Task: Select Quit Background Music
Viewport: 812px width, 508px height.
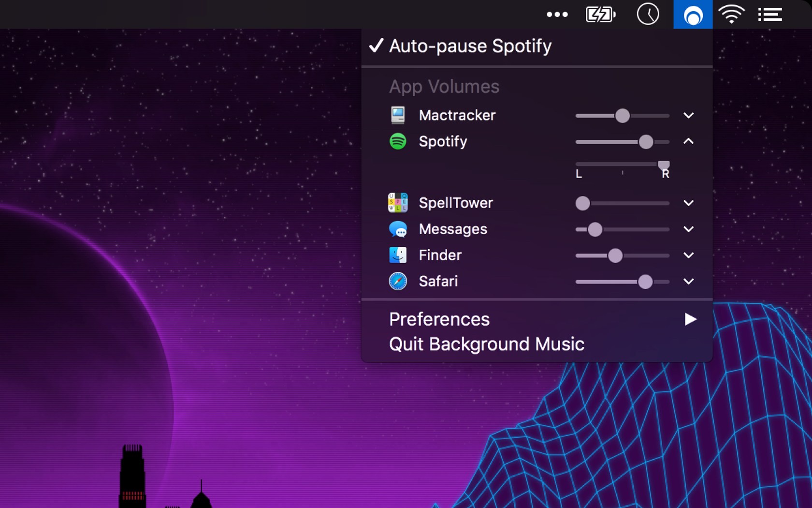Action: (x=486, y=344)
